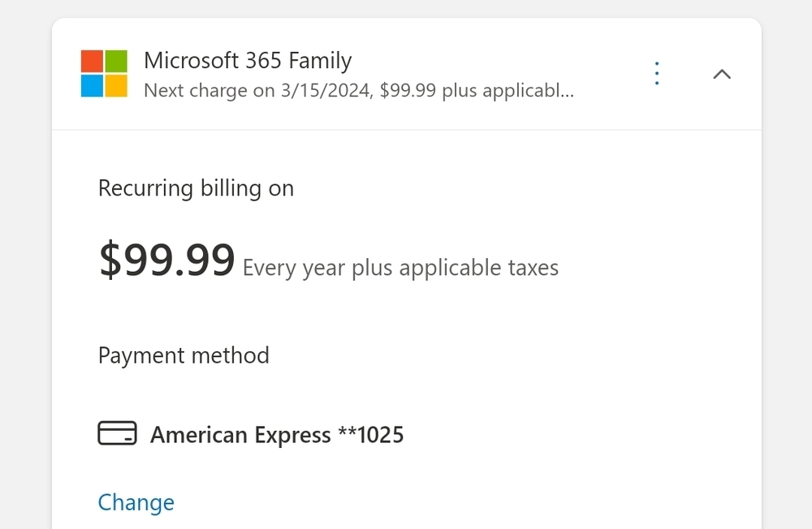Select the credit card icon beside American Express
Image resolution: width=812 pixels, height=529 pixels.
[114, 434]
